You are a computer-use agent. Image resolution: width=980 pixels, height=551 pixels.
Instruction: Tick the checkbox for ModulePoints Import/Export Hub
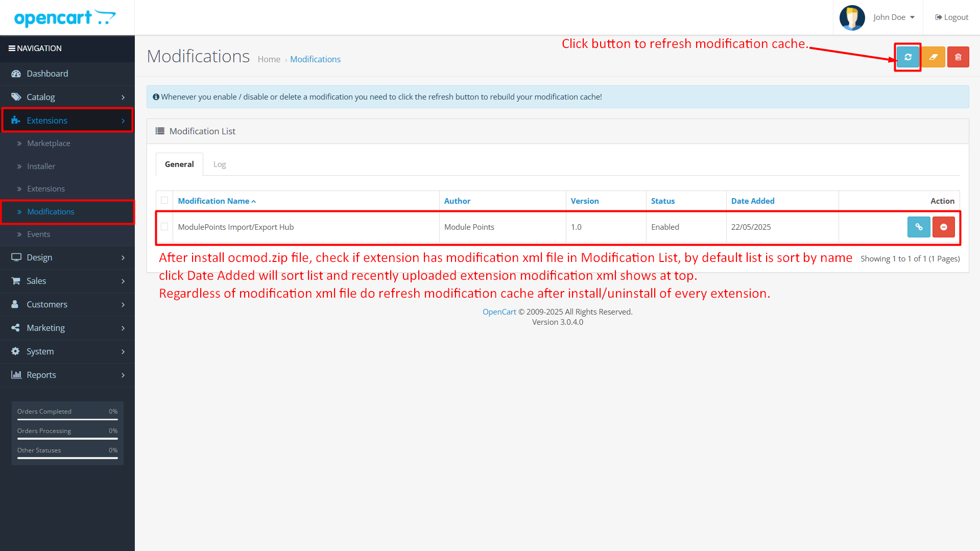(x=164, y=227)
